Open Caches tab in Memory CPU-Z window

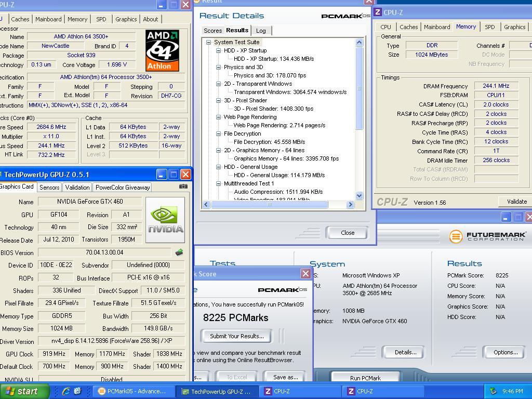pos(408,27)
